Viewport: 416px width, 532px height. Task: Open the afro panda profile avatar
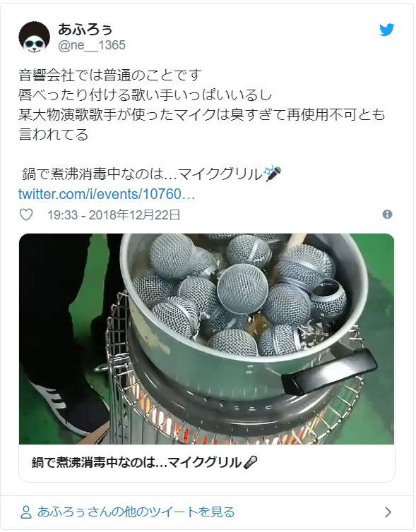[x=35, y=37]
